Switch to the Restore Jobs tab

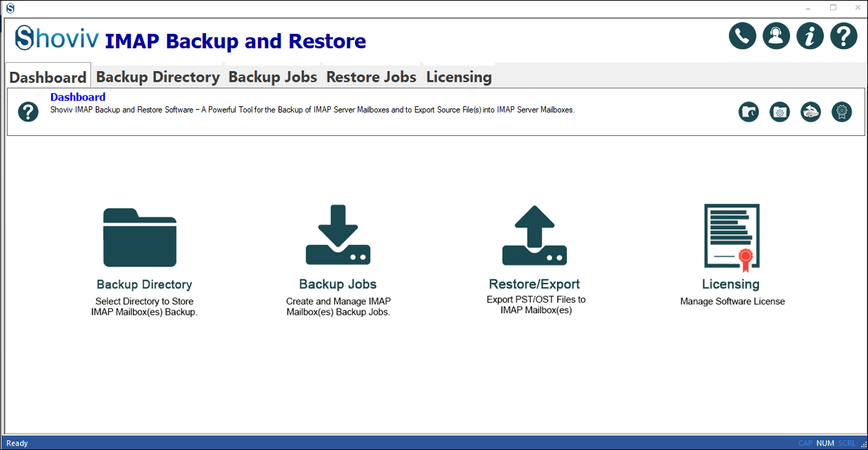click(x=372, y=77)
